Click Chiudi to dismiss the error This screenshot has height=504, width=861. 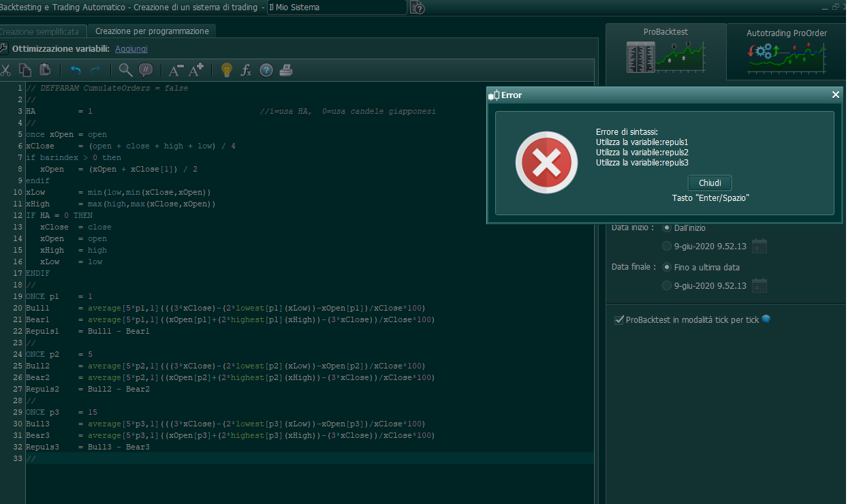709,183
